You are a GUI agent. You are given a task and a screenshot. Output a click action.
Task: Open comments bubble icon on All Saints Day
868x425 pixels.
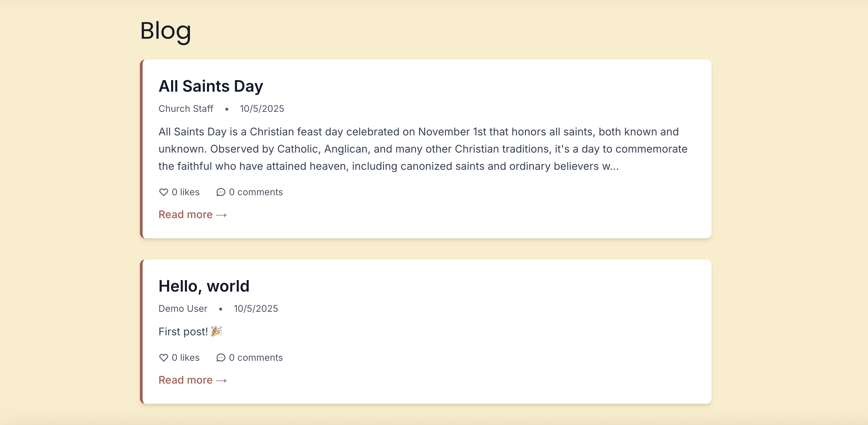click(221, 192)
